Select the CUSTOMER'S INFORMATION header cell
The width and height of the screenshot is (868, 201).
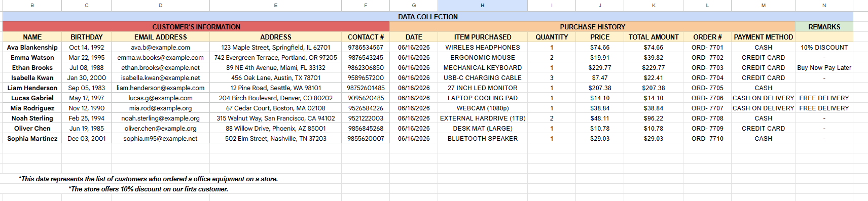(x=196, y=27)
